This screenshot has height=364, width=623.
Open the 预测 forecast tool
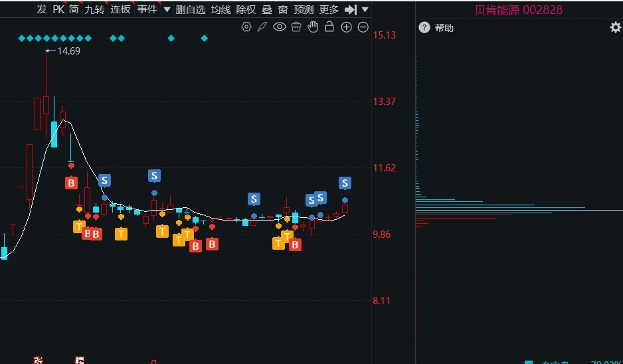point(304,9)
